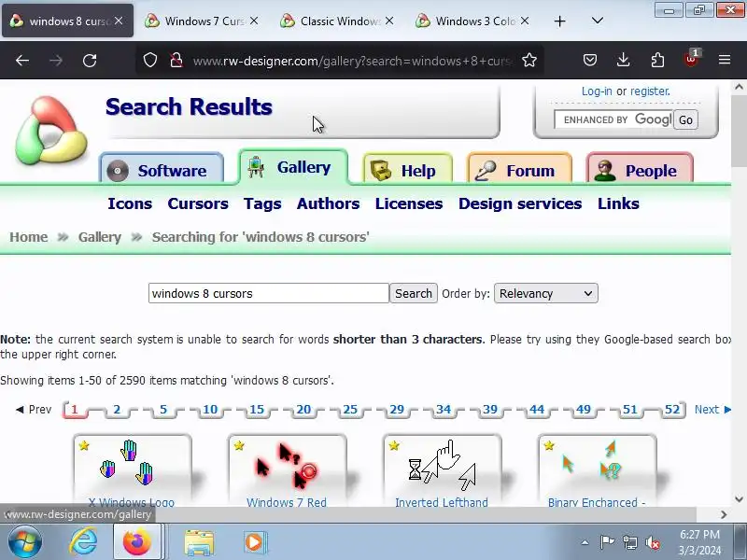Close the 'Classic Window' tab

pos(389,21)
